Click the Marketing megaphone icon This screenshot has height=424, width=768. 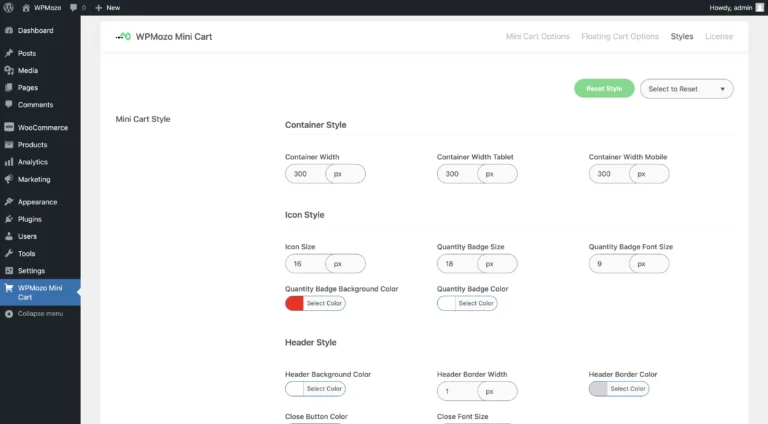(x=9, y=179)
